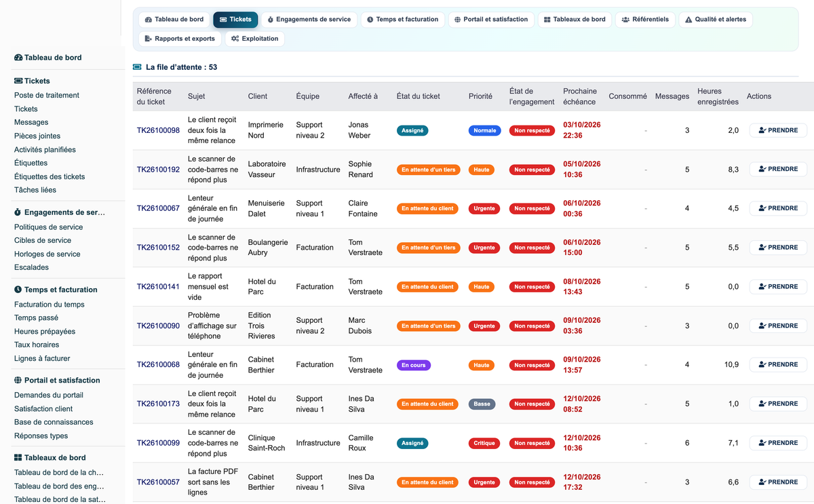This screenshot has width=814, height=504.
Task: Open Facturation du temps sidebar link
Action: [x=50, y=305]
